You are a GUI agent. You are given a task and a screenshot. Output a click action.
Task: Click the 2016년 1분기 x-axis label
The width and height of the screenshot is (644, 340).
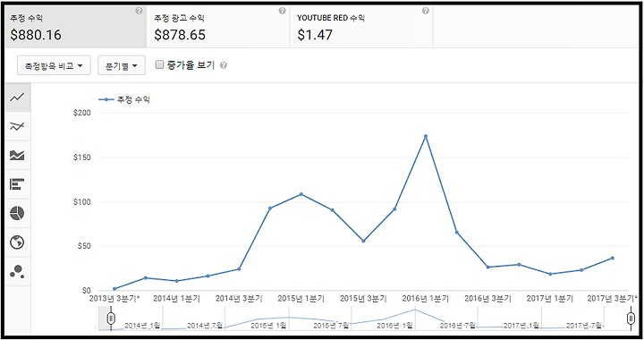click(426, 299)
